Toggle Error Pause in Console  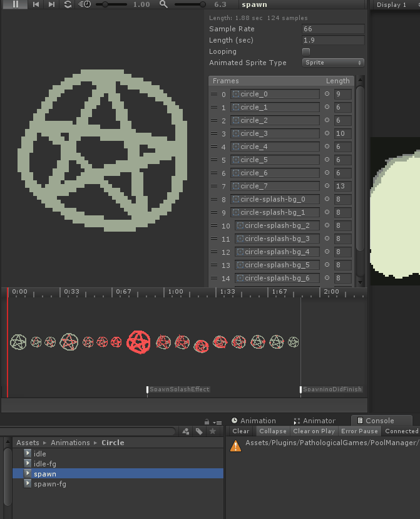[x=359, y=431]
